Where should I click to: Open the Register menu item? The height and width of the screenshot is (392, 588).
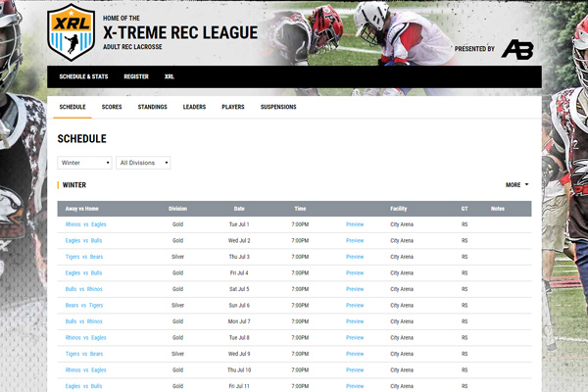[136, 76]
